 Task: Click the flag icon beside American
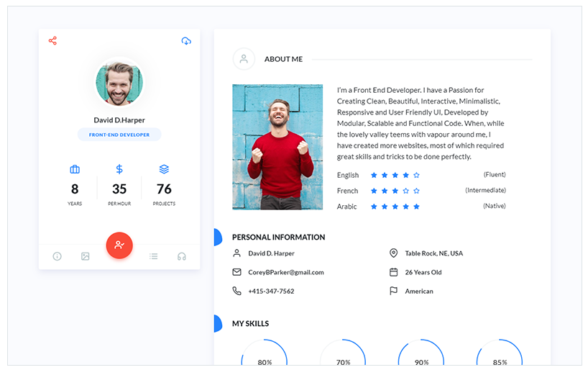tap(393, 291)
